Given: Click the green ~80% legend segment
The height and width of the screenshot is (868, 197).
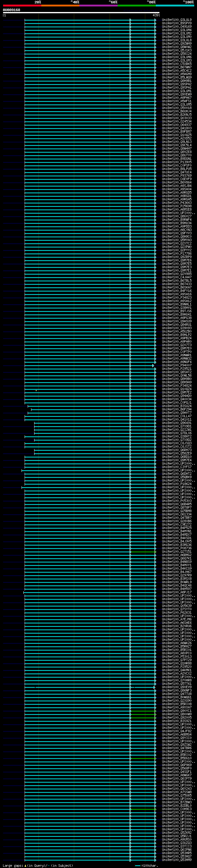Looking at the screenshot, I should [136, 6].
